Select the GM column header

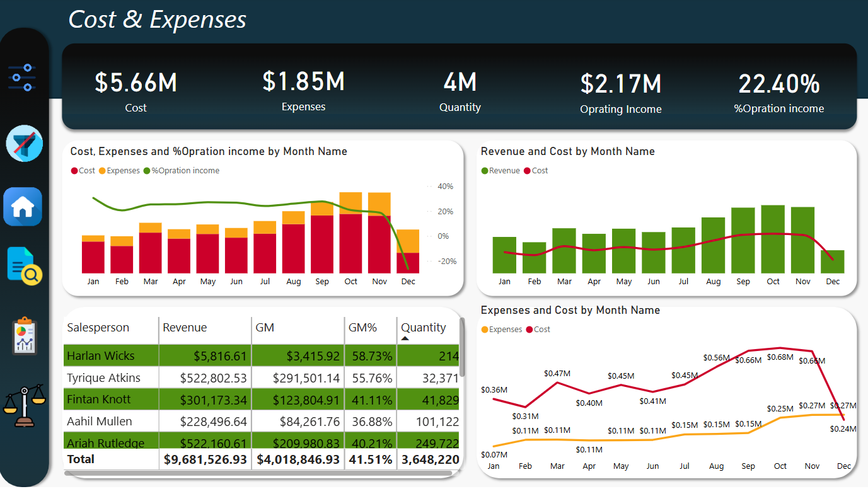point(264,328)
